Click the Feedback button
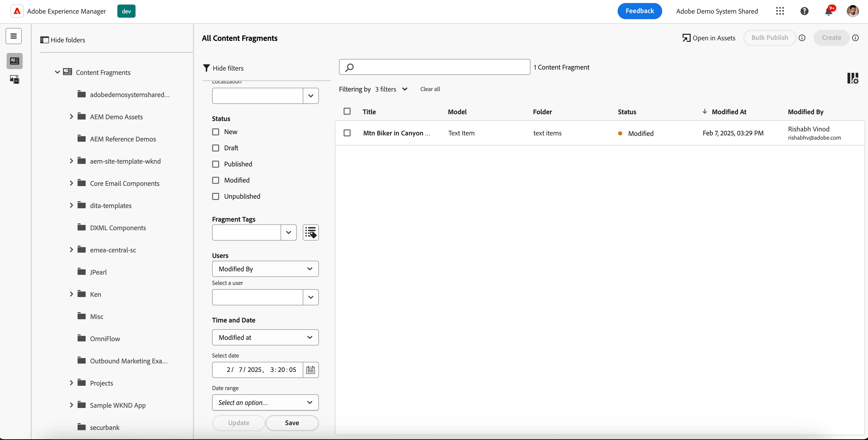 (639, 11)
